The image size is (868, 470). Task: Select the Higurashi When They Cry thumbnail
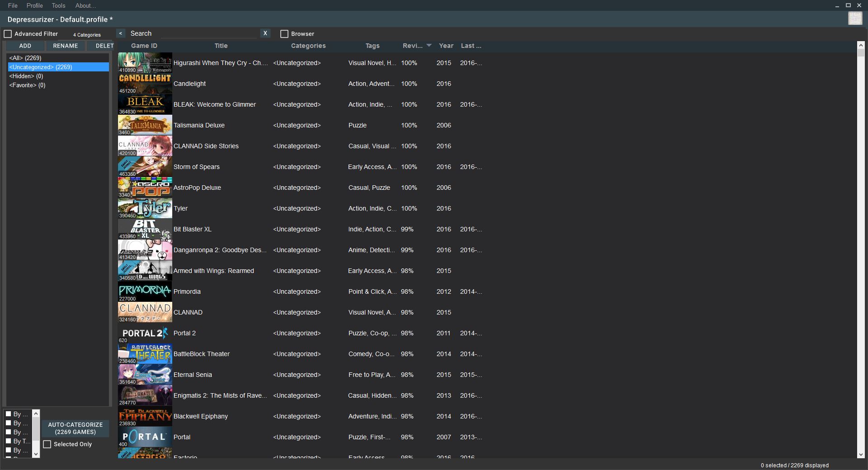coord(145,63)
